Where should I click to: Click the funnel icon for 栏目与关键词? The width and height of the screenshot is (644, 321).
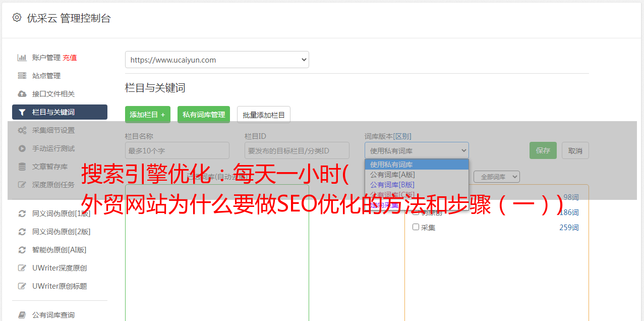(22, 112)
